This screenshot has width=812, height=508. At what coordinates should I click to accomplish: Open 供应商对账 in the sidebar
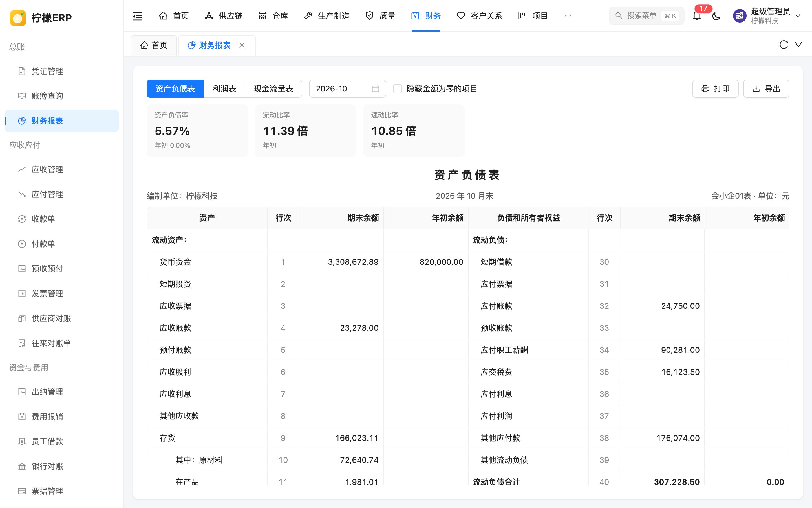[62, 319]
